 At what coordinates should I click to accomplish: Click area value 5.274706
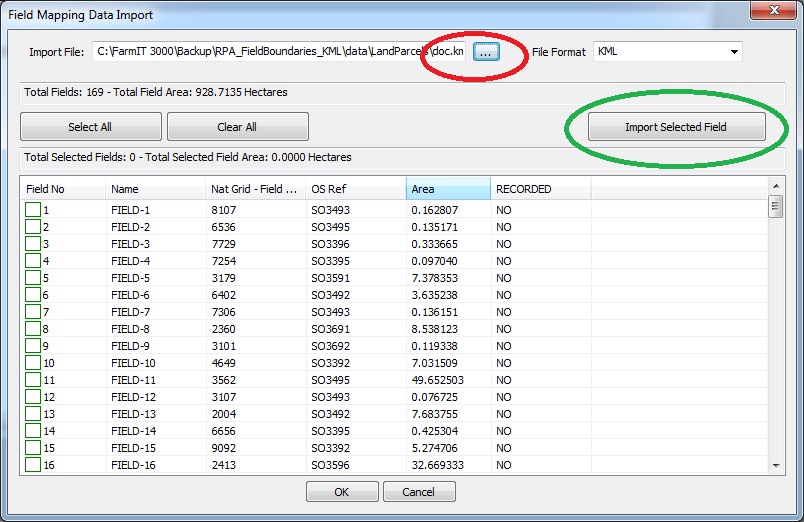[x=434, y=448]
